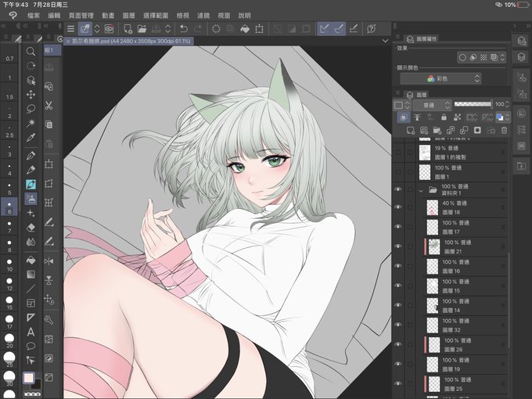Open arrows beside edit-mode command icon
Viewport: 532px width, 399px height.
97,29
